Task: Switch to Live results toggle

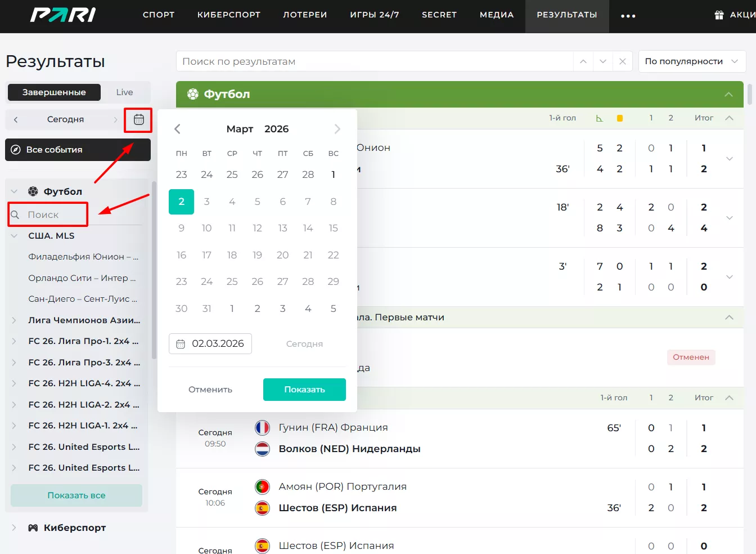Action: tap(124, 92)
